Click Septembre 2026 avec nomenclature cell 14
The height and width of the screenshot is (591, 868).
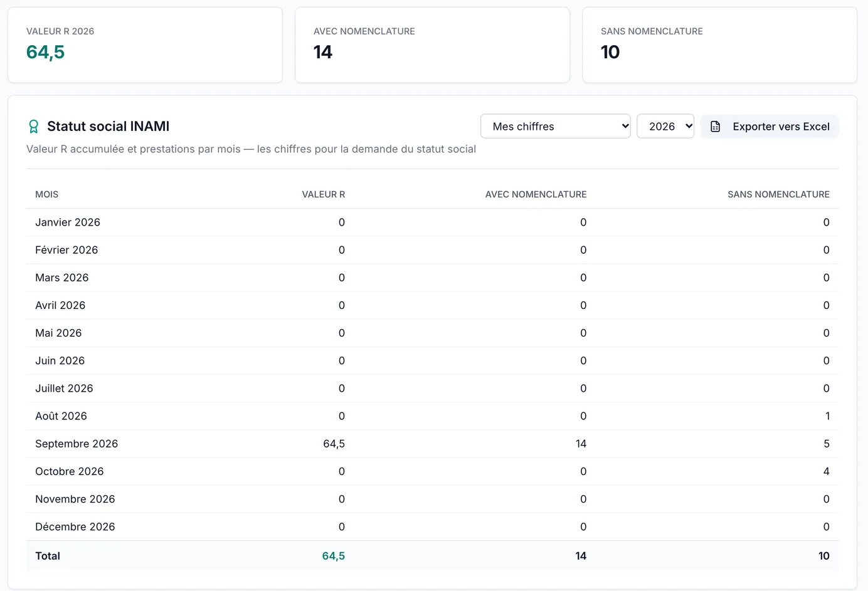(x=581, y=444)
